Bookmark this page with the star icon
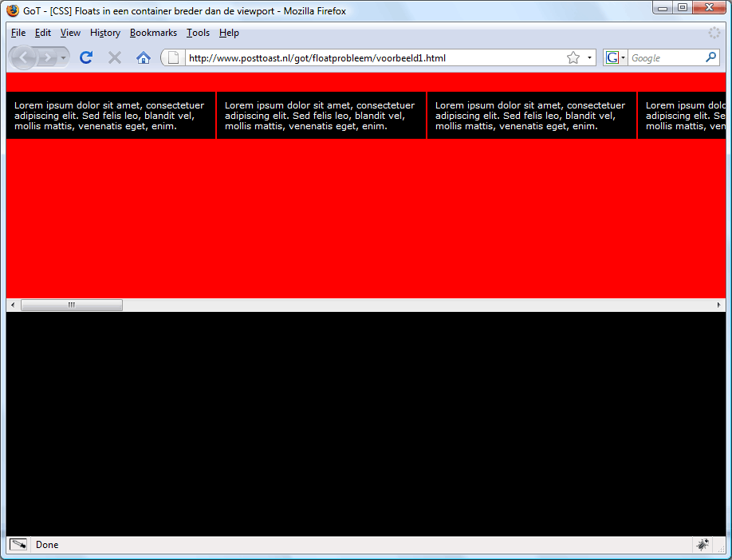 [573, 58]
